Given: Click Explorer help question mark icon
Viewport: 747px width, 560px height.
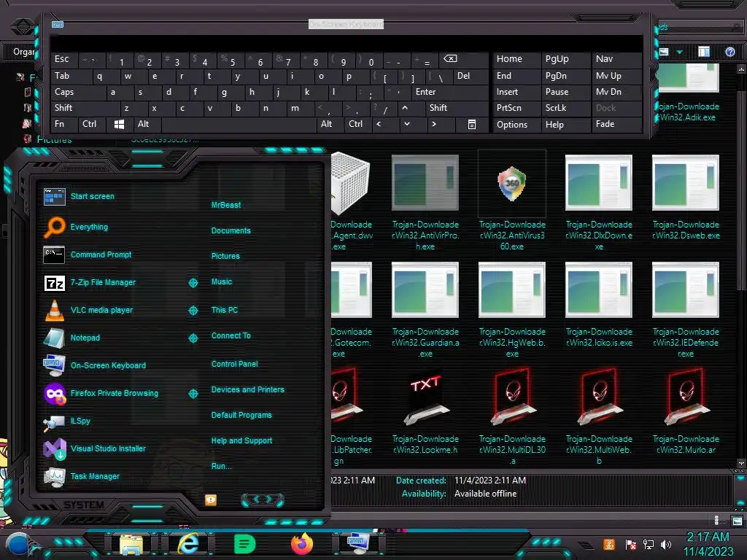Looking at the screenshot, I should [729, 52].
